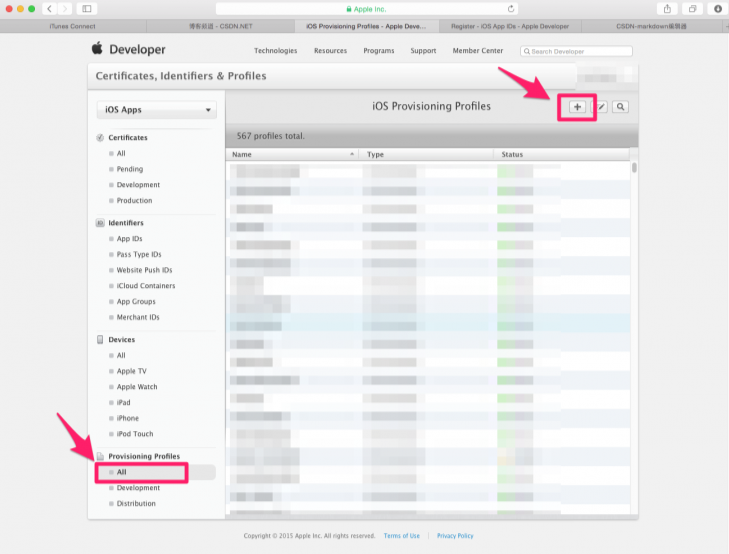The height and width of the screenshot is (554, 729).
Task: Open Terms of Use link
Action: tap(402, 536)
